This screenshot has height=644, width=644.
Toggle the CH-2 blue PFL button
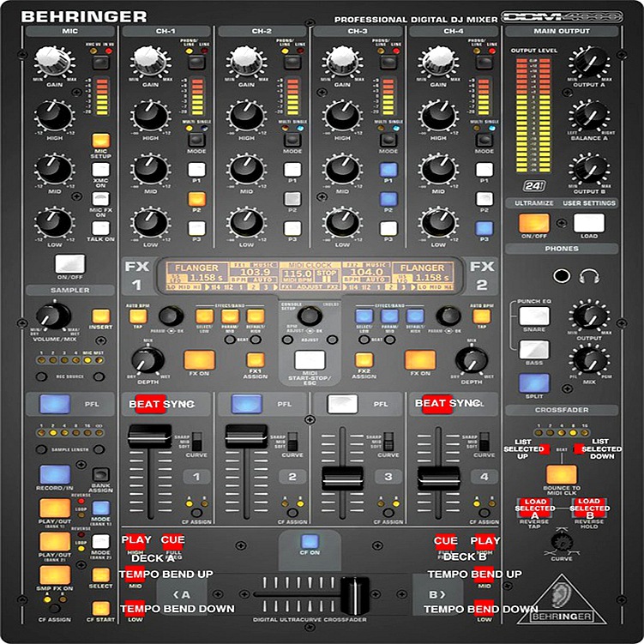tap(246, 404)
